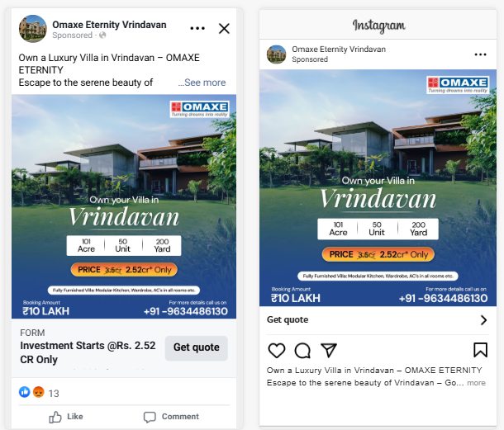Expand the Facebook ad text with See more
This screenshot has width=504, height=430.
coord(202,83)
